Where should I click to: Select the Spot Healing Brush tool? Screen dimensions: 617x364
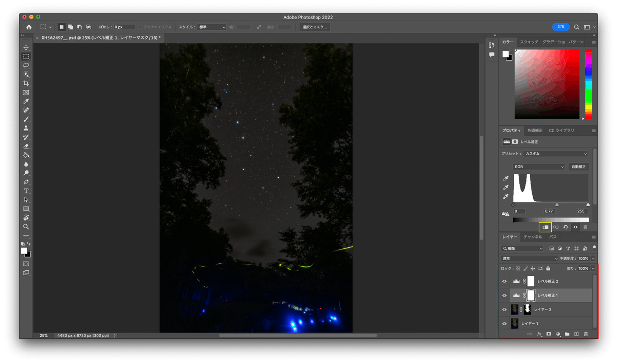(26, 110)
